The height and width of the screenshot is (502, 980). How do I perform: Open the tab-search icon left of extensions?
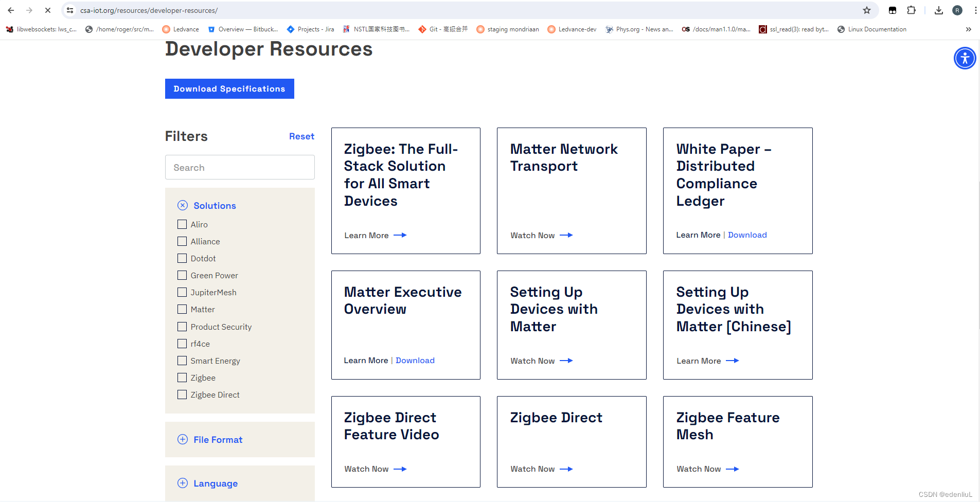pos(893,10)
